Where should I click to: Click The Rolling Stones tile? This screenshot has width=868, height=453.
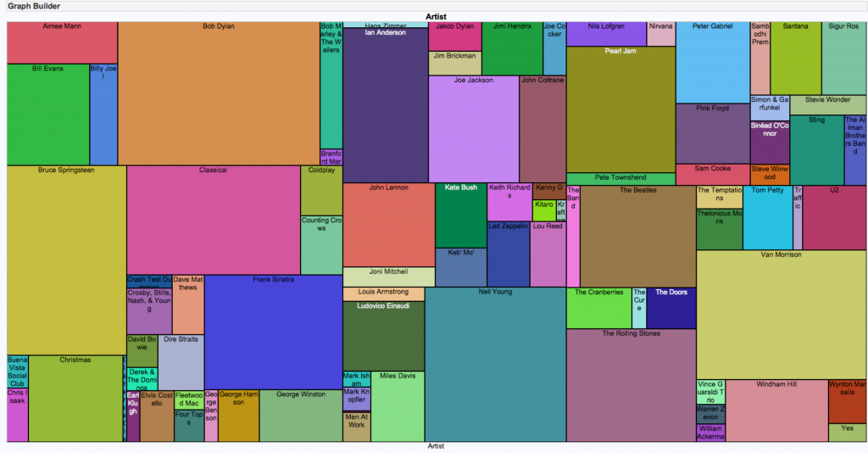[631, 385]
